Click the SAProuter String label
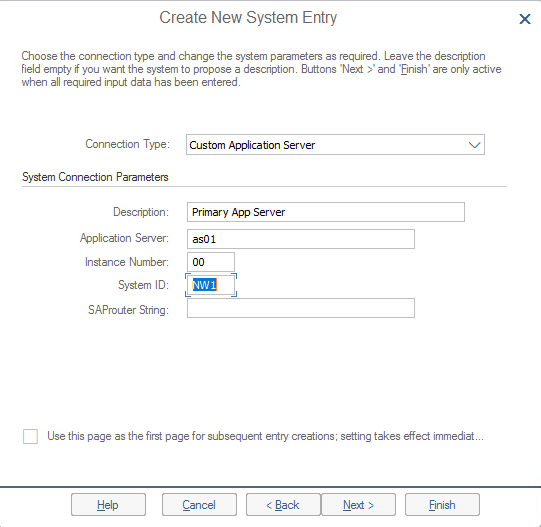 (128, 310)
